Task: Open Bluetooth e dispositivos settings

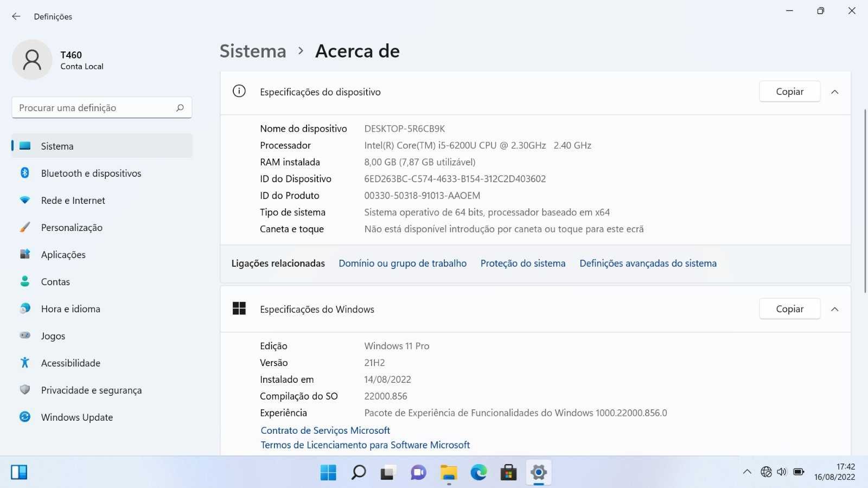Action: [x=102, y=173]
